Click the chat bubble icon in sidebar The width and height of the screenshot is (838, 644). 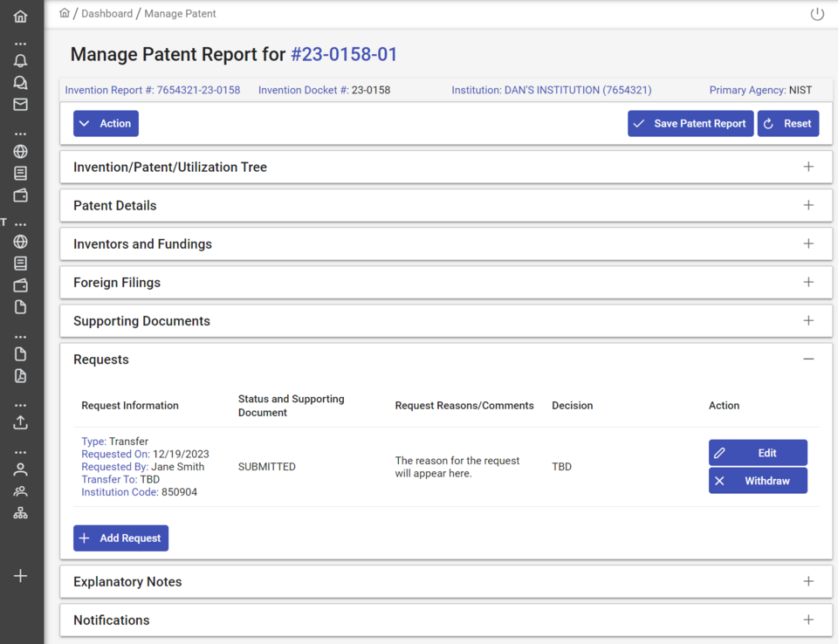click(20, 82)
